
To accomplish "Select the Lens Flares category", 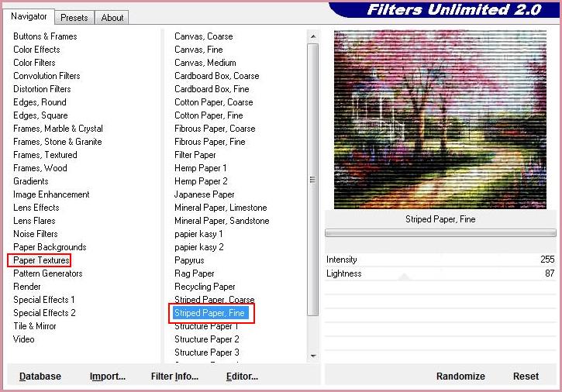I will [35, 221].
